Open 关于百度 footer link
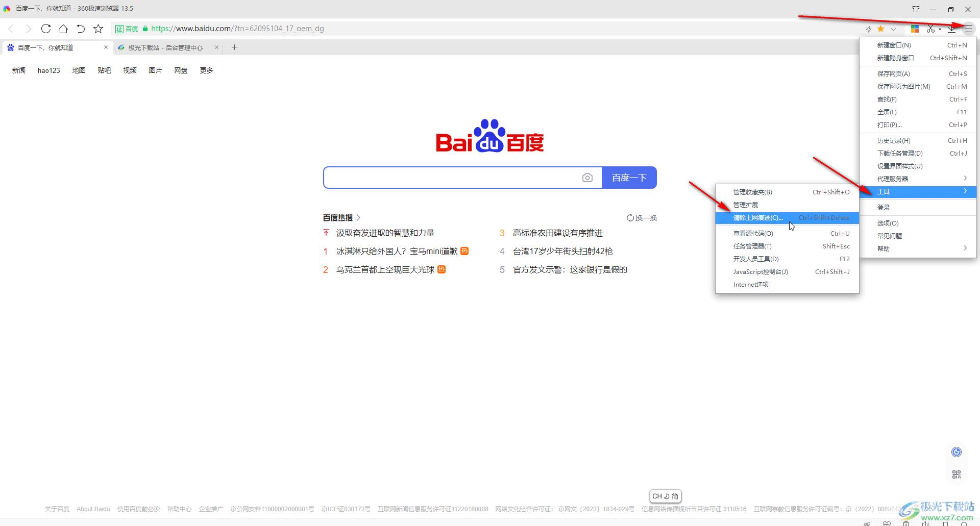980x526 pixels. click(x=57, y=509)
